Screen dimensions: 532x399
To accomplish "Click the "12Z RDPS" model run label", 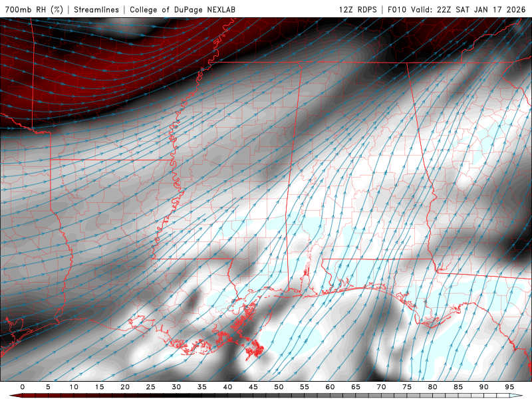I will pyautogui.click(x=358, y=9).
